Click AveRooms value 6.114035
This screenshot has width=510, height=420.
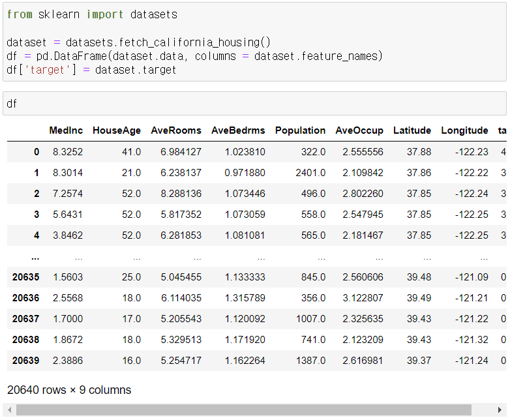coord(181,298)
